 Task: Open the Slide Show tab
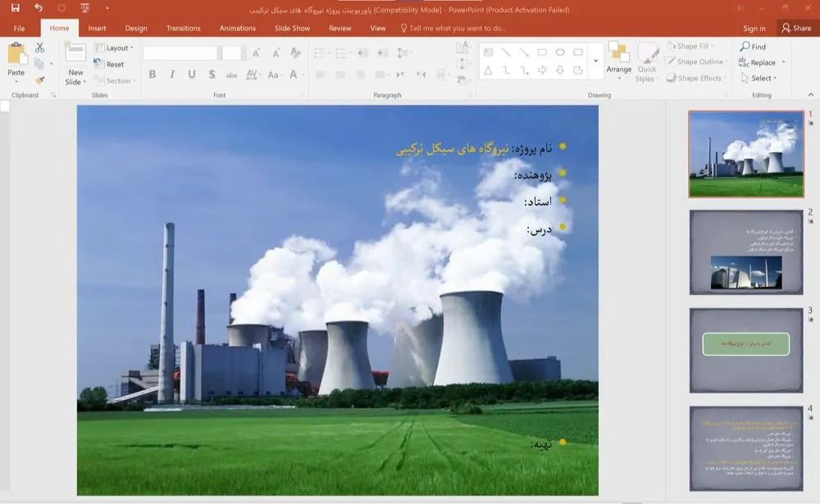pyautogui.click(x=292, y=27)
